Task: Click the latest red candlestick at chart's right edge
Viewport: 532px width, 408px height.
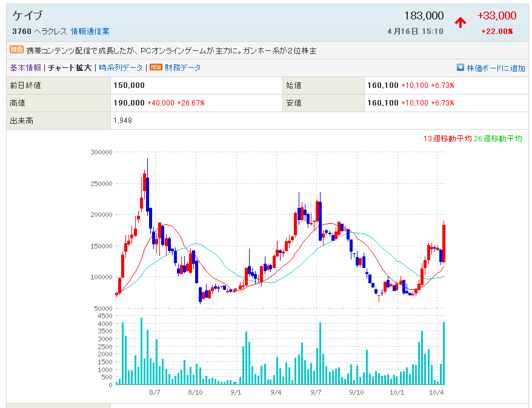Action: click(x=444, y=242)
